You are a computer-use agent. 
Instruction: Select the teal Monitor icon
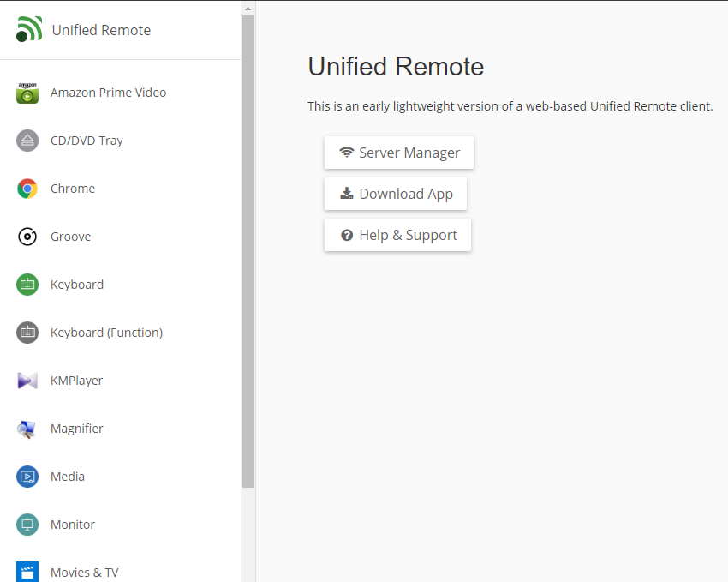[x=27, y=525]
